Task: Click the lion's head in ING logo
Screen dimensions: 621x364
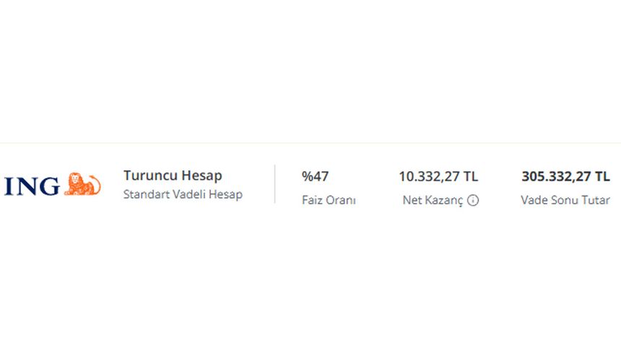Action: pyautogui.click(x=74, y=179)
